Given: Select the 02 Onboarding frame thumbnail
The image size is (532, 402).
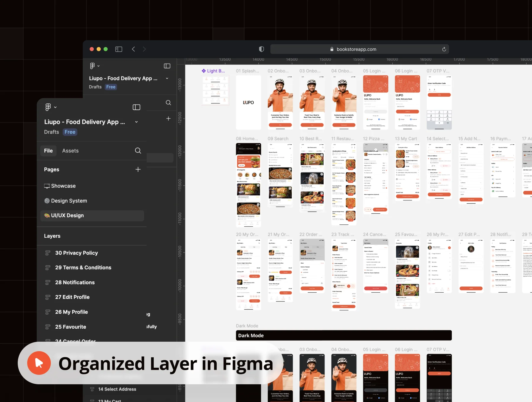Looking at the screenshot, I should pyautogui.click(x=280, y=103).
